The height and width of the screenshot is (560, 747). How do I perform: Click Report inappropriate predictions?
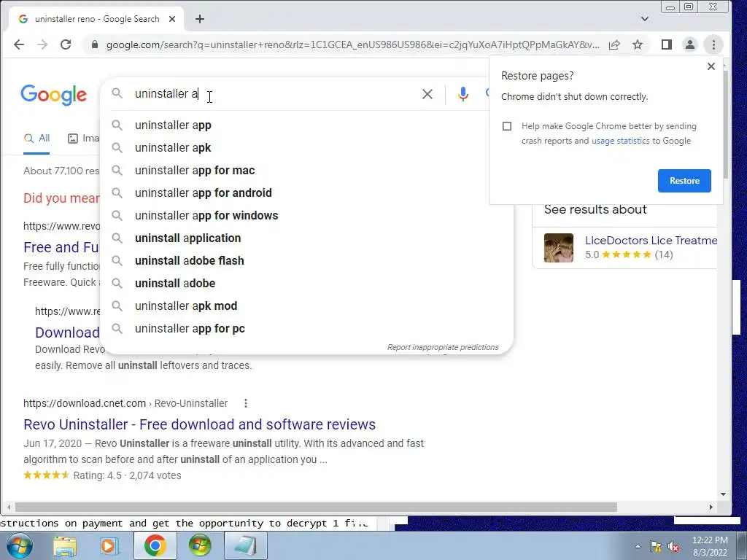443,348
